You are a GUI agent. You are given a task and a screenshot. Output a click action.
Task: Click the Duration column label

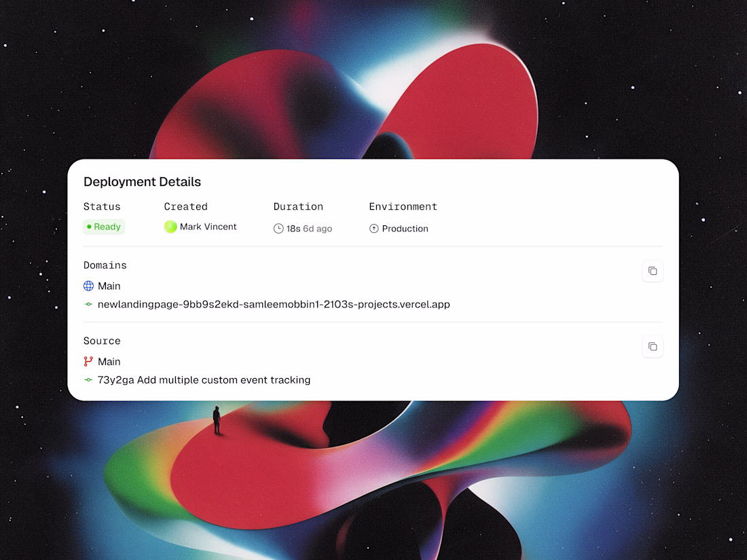click(298, 206)
